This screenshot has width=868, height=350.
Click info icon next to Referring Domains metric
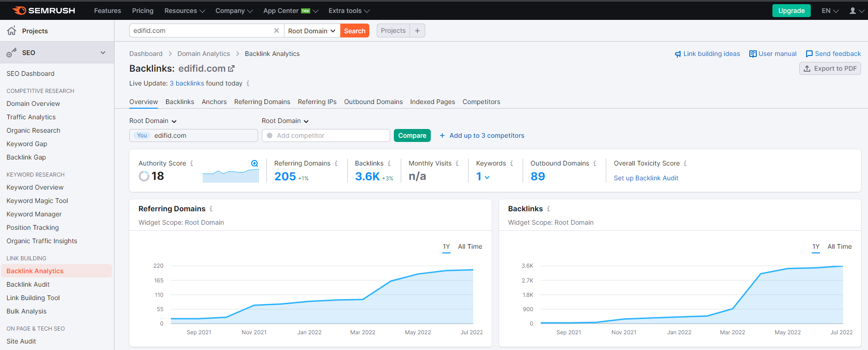[x=336, y=163]
